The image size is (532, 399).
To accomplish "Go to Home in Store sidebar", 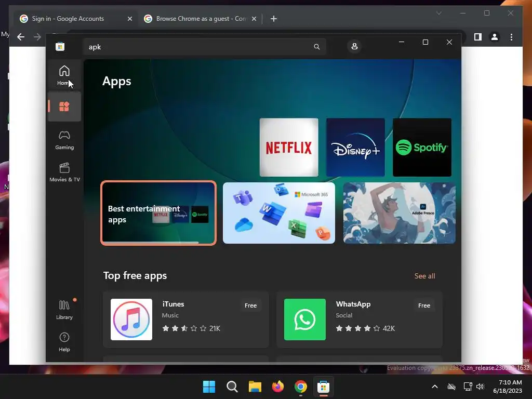I will pos(64,75).
